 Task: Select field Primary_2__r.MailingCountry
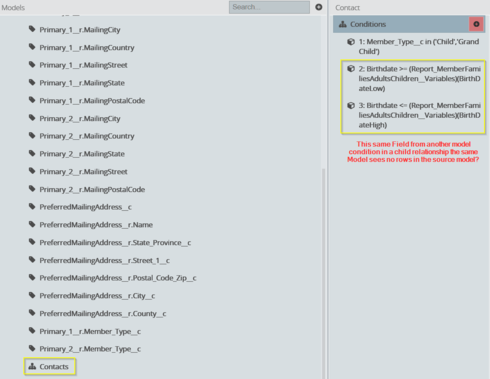coord(87,136)
